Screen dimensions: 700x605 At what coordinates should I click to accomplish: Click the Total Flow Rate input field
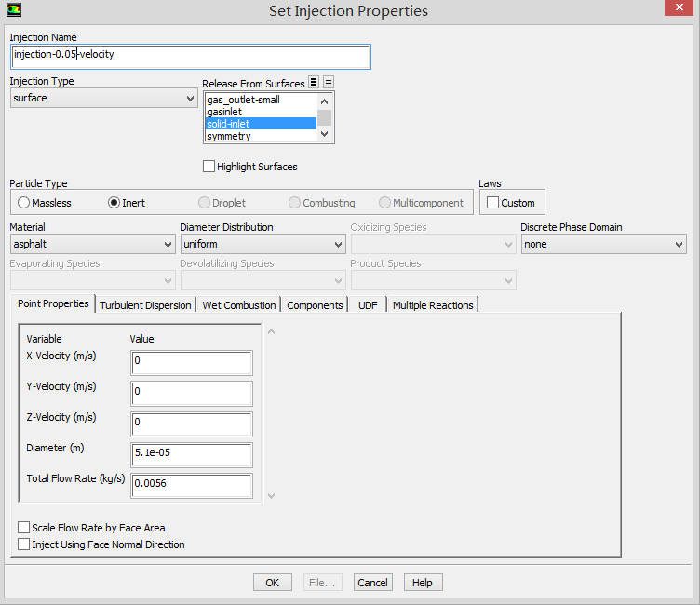[x=193, y=484]
